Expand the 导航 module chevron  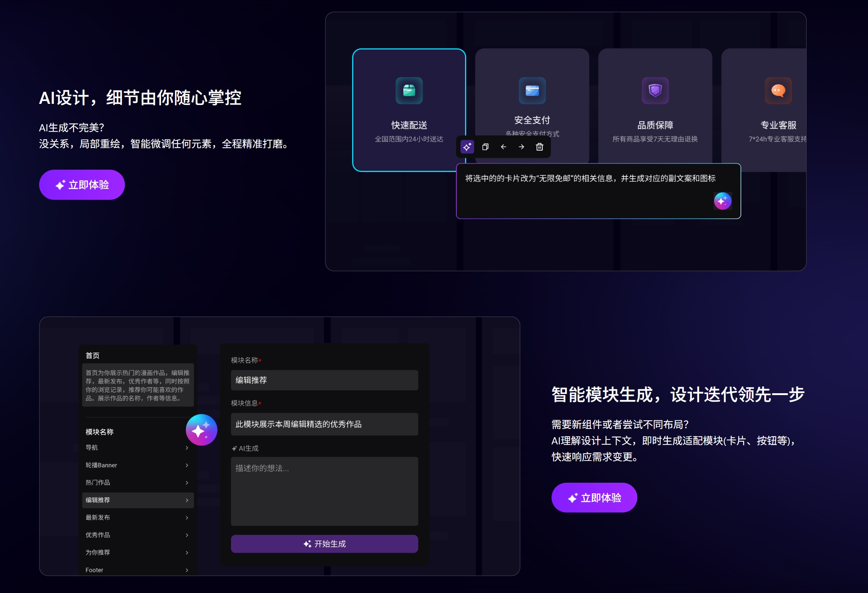click(187, 448)
